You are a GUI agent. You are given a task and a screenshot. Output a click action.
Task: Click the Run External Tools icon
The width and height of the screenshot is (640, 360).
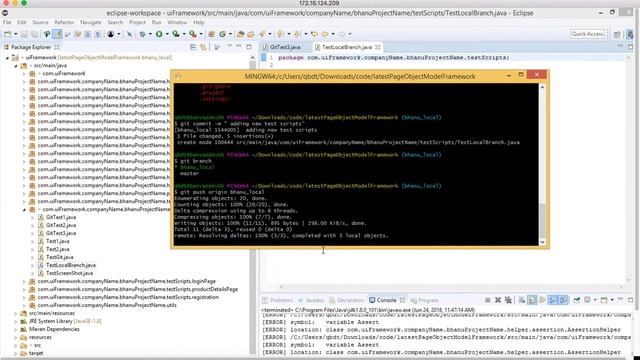pyautogui.click(x=193, y=34)
